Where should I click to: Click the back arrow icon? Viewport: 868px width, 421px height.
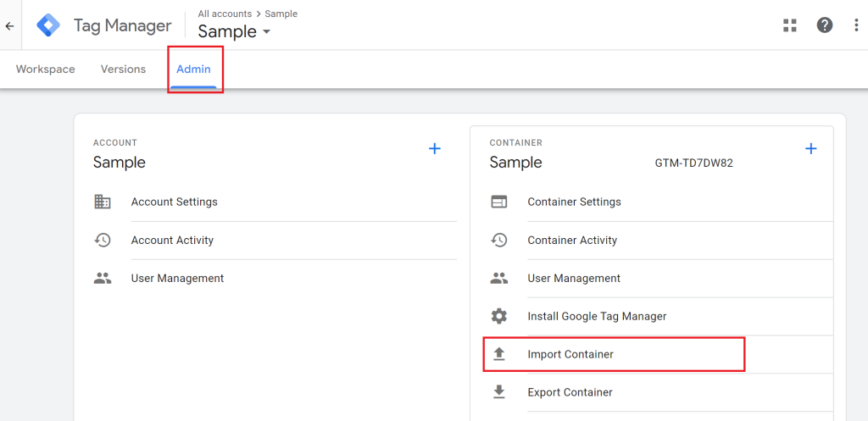coord(9,26)
